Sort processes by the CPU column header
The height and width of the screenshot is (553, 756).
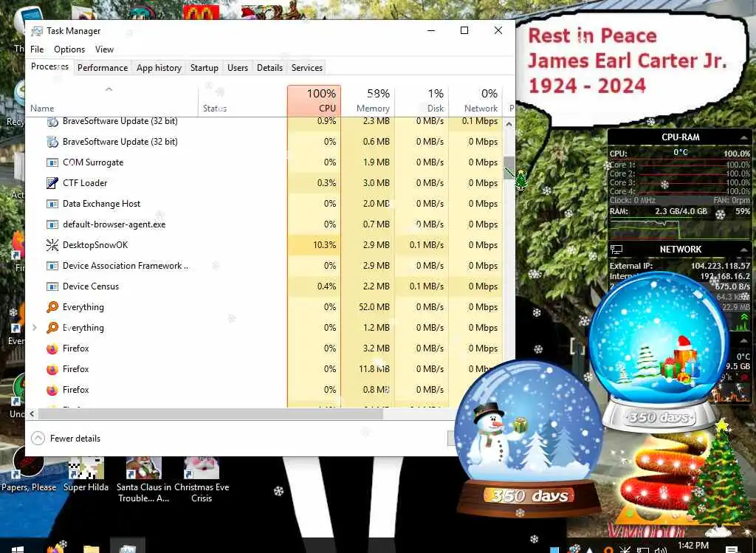(314, 100)
